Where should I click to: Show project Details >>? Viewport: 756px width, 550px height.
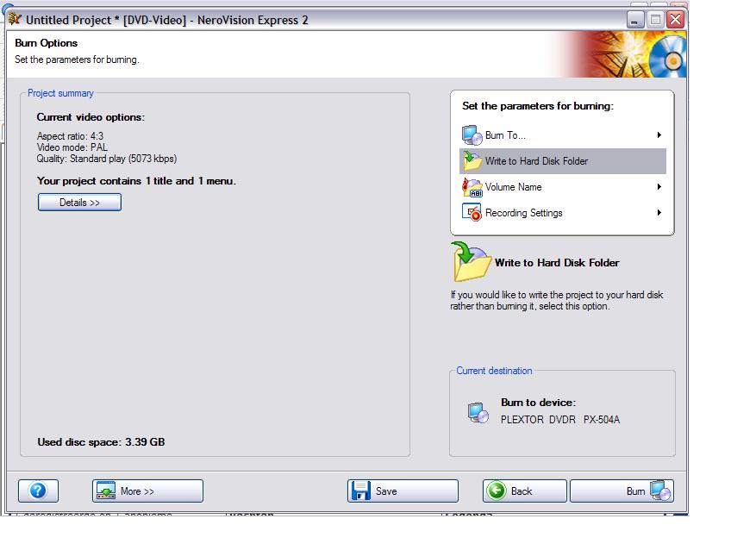click(79, 203)
